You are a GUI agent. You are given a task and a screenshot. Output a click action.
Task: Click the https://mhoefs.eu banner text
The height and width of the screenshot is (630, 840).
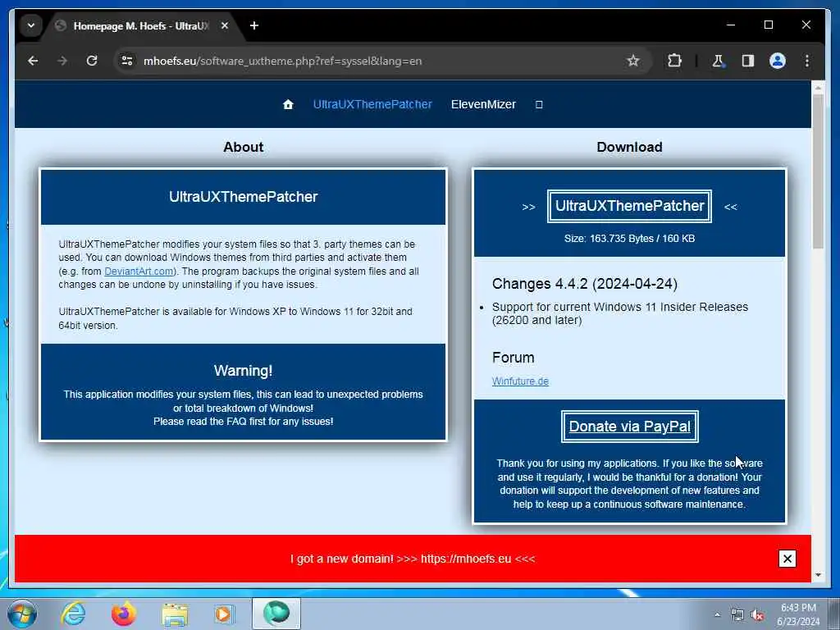pyautogui.click(x=466, y=559)
